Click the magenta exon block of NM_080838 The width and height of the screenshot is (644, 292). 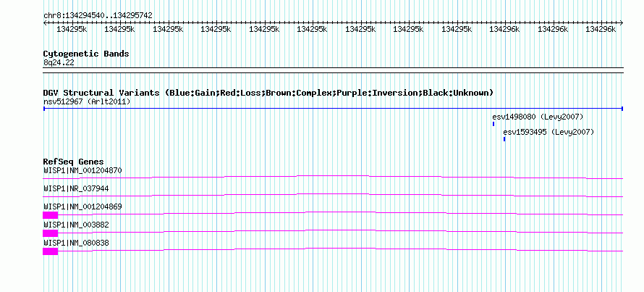tap(51, 251)
